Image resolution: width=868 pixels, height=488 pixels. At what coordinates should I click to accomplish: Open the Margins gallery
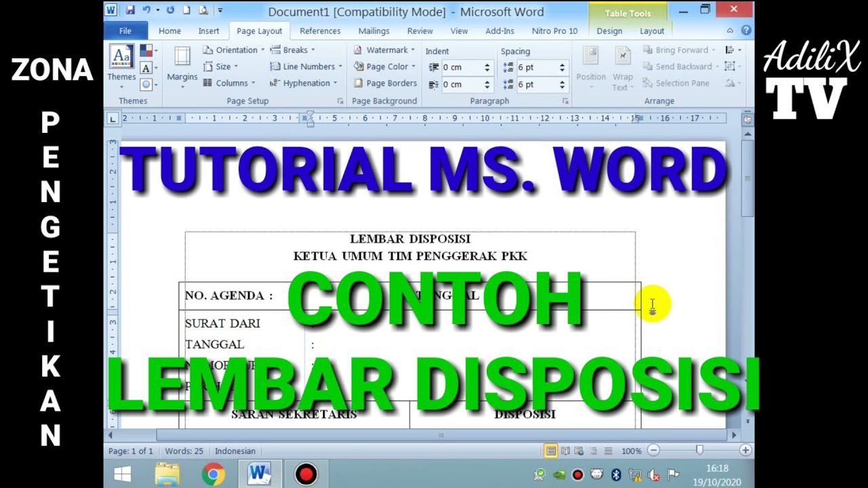click(x=182, y=66)
